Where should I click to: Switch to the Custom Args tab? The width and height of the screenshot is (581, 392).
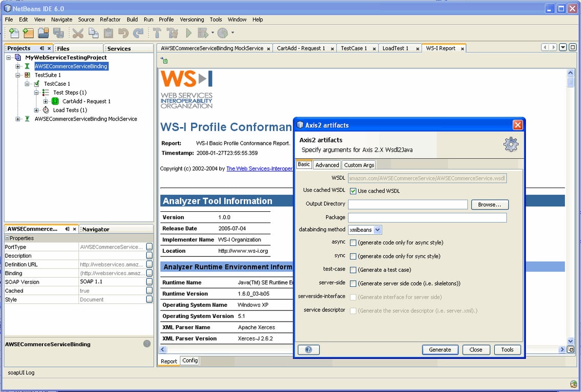coord(359,165)
